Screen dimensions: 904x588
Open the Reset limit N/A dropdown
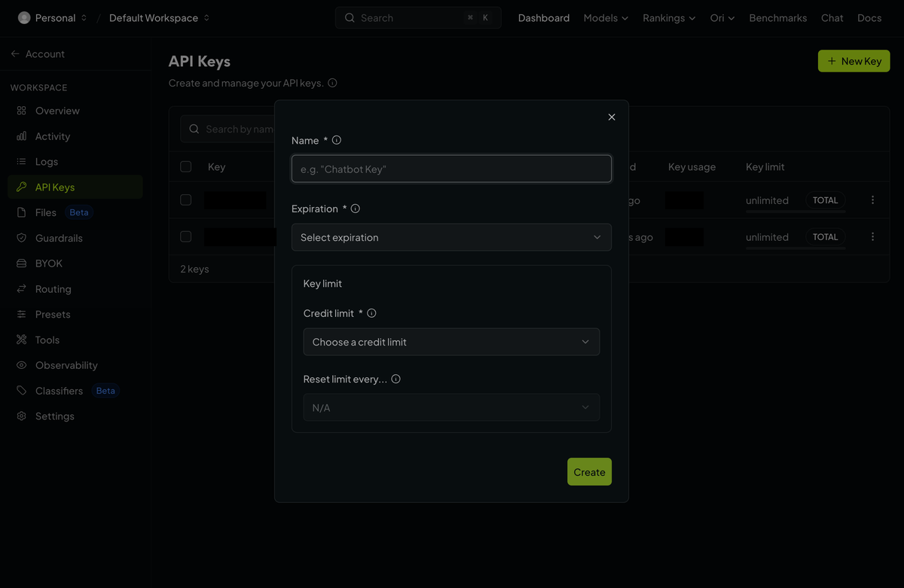pyautogui.click(x=451, y=407)
